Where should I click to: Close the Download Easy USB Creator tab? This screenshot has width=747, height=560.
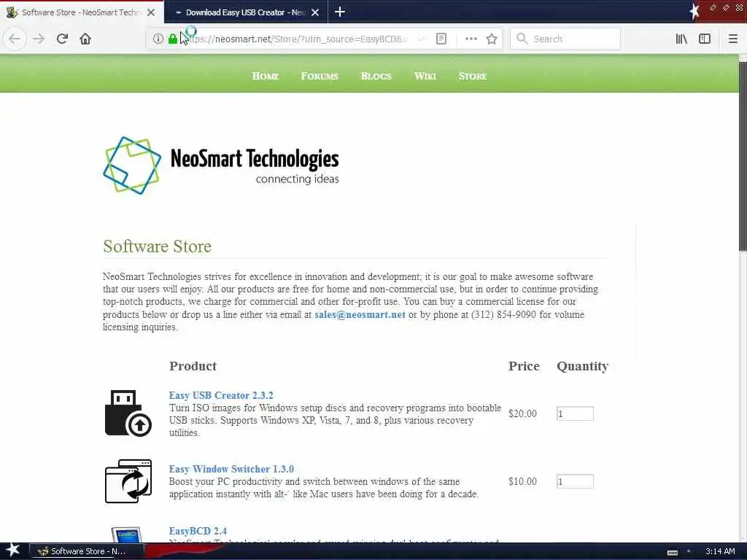[315, 12]
